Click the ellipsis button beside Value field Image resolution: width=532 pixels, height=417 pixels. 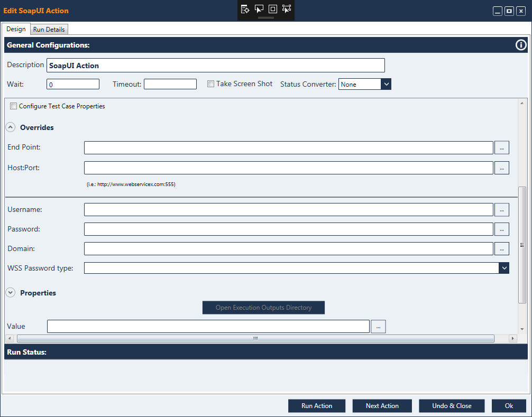pyautogui.click(x=378, y=327)
